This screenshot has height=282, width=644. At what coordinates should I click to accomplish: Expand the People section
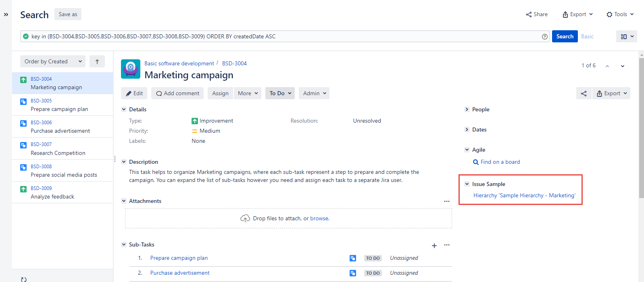point(467,109)
